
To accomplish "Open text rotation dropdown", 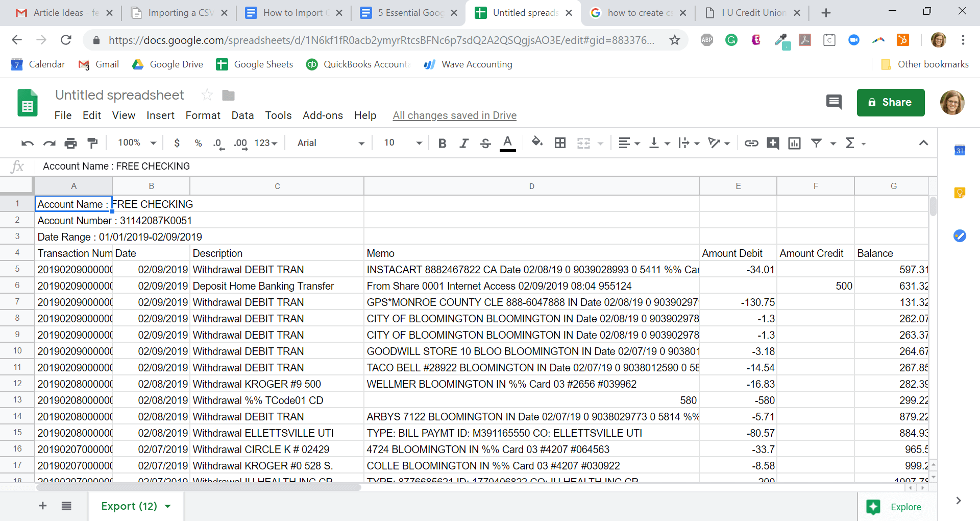I will point(719,144).
